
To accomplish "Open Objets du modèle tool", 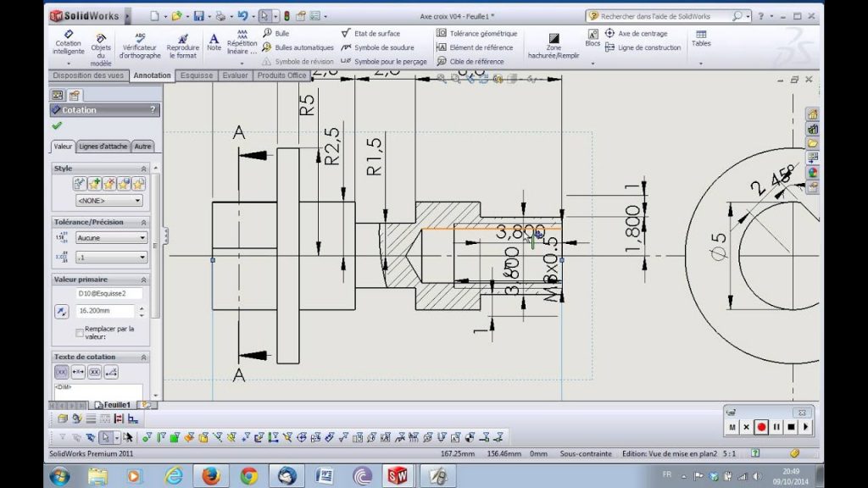I will tap(101, 49).
